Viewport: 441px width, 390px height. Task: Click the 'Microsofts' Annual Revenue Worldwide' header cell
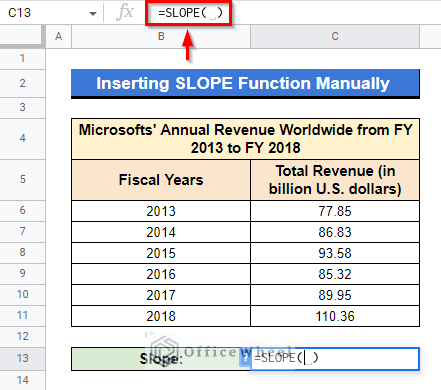(x=245, y=139)
